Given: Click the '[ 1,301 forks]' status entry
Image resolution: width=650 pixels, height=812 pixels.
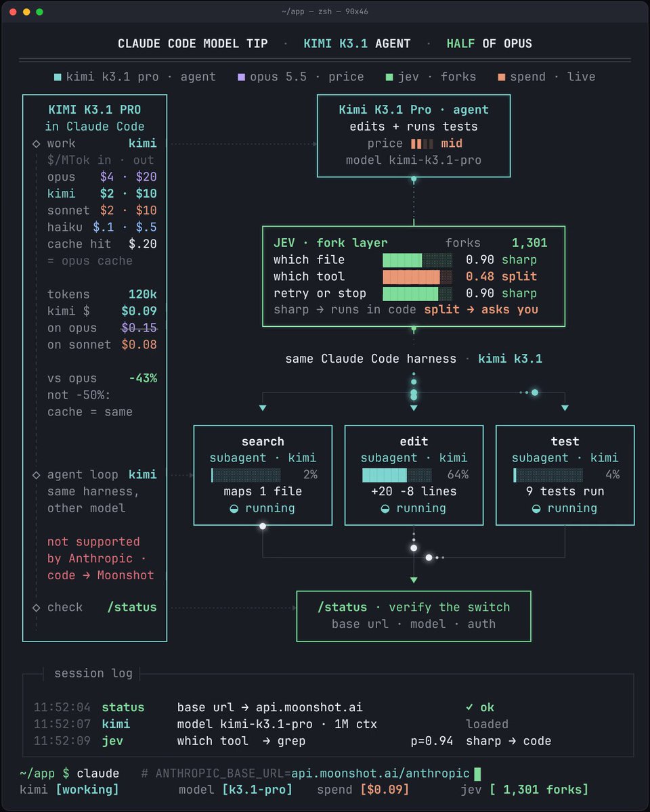Looking at the screenshot, I should (539, 790).
